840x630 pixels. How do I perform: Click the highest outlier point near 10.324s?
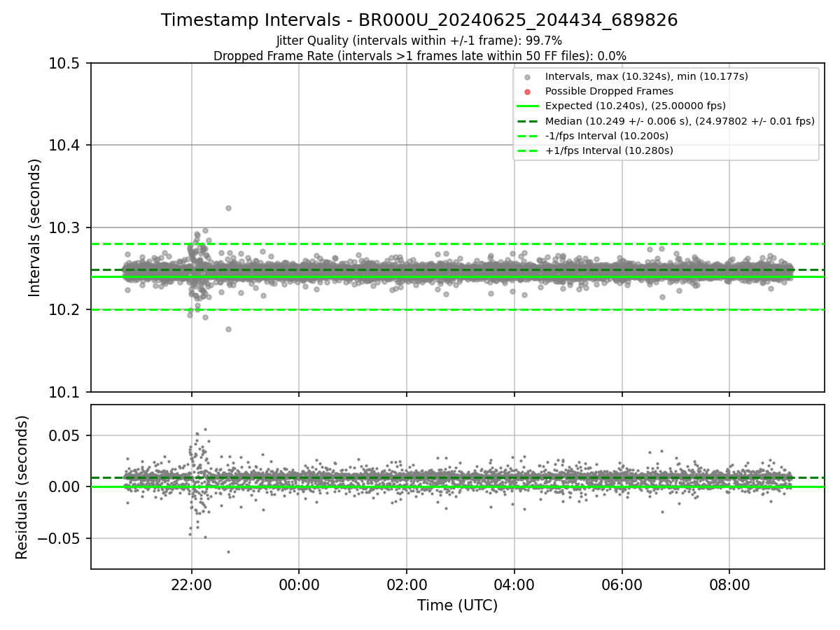click(228, 208)
